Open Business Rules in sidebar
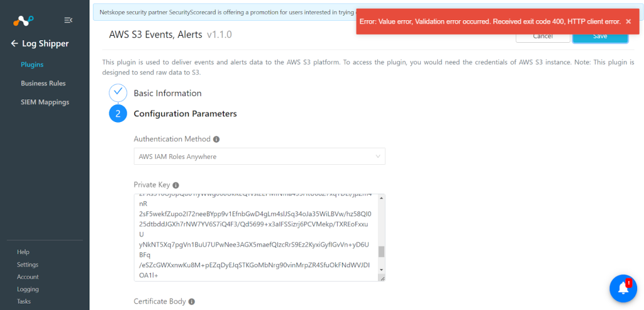Screen dimensions: 644x310 pos(43,84)
